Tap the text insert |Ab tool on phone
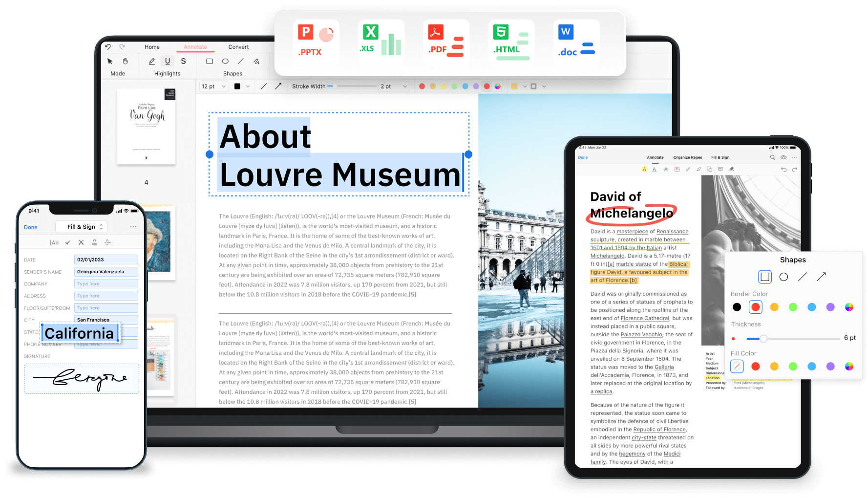868x498 pixels. [x=54, y=242]
